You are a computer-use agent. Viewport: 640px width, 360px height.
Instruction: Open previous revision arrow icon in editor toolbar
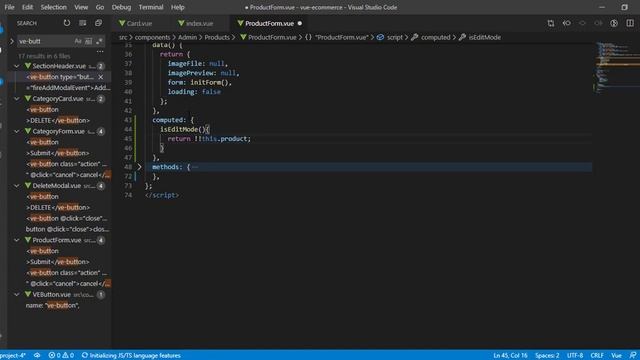(567, 23)
